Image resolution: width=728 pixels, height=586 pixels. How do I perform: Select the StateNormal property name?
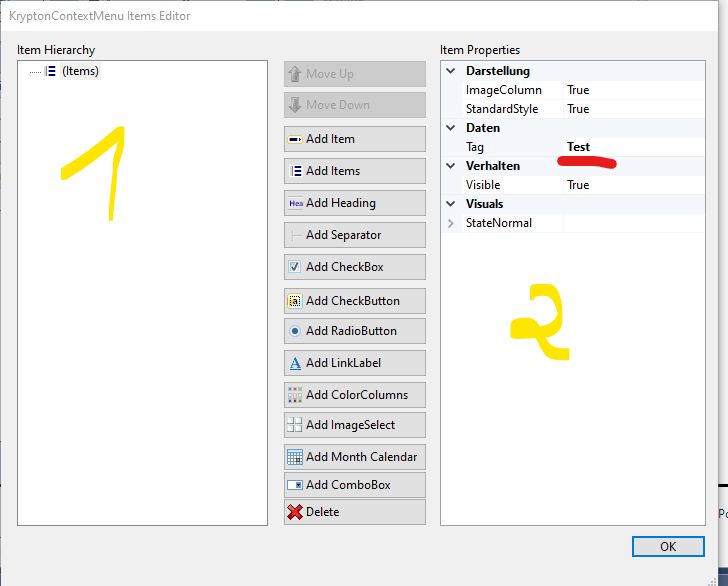point(499,223)
